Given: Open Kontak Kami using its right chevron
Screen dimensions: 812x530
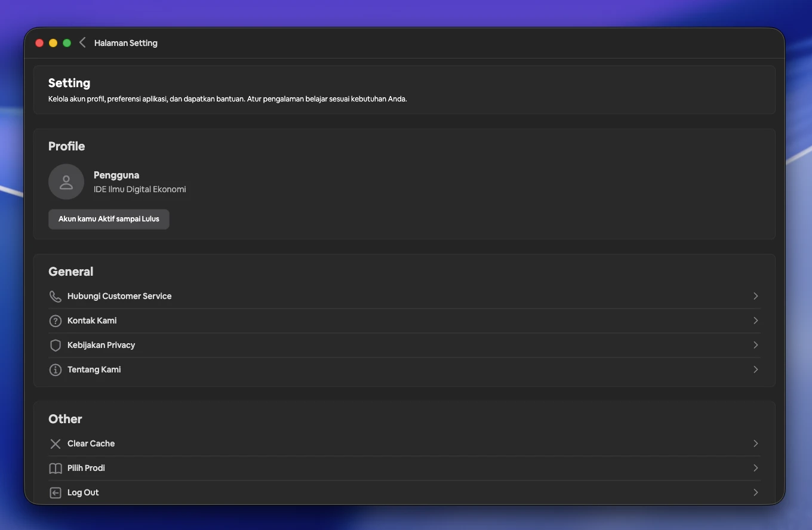Looking at the screenshot, I should click(755, 321).
